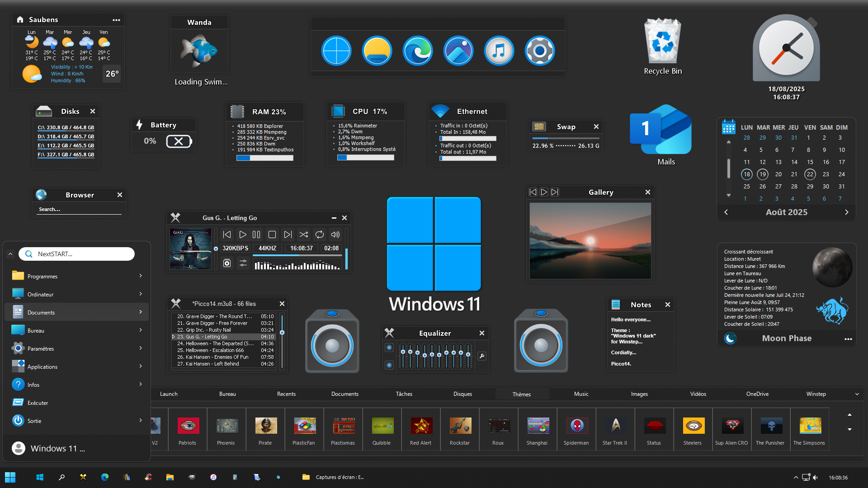Toggle repeat in the music player
Viewport: 868px width, 488px height.
[320, 235]
